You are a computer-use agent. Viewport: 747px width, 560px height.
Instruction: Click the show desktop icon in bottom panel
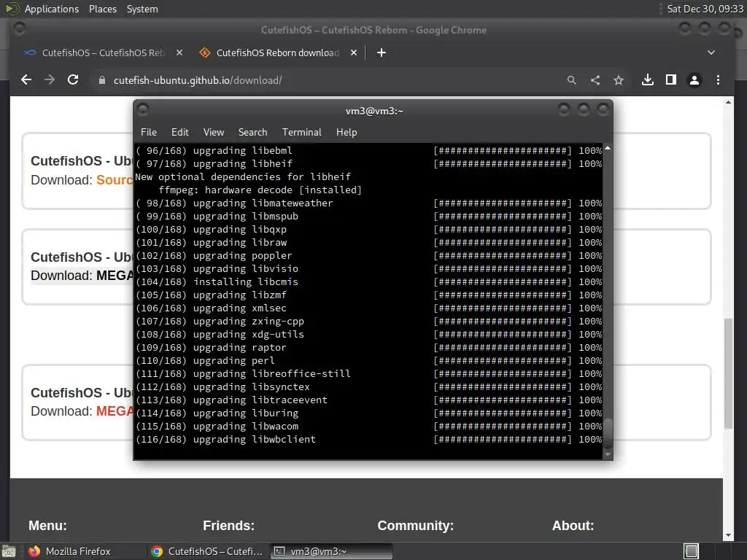pos(9,551)
